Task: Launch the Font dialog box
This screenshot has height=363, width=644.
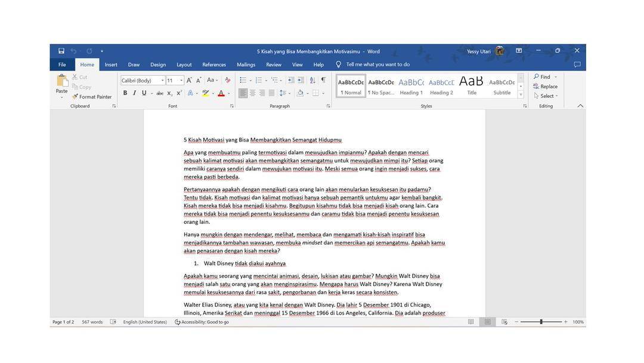Action: pos(231,106)
